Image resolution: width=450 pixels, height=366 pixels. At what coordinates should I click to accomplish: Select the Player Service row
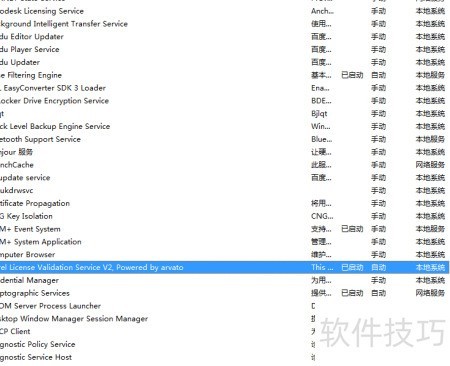click(x=225, y=49)
